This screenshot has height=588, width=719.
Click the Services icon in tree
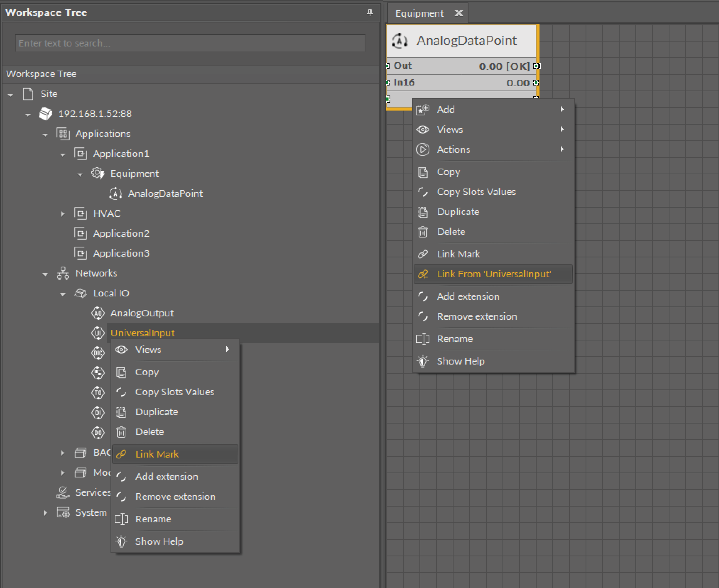click(63, 492)
